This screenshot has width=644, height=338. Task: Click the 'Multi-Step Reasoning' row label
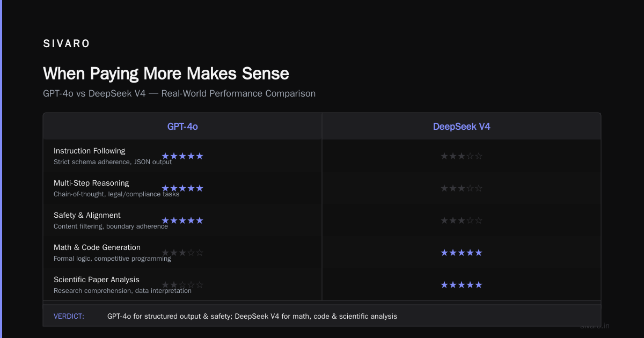click(x=91, y=183)
